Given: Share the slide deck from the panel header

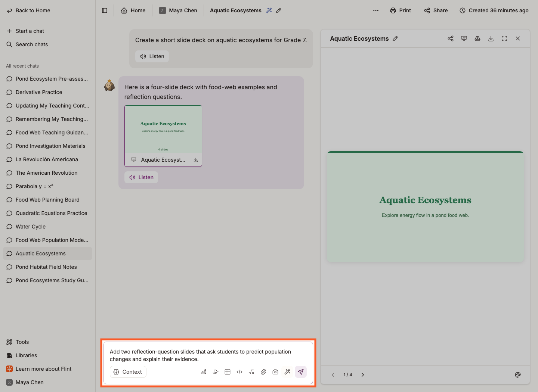Looking at the screenshot, I should [x=451, y=38].
